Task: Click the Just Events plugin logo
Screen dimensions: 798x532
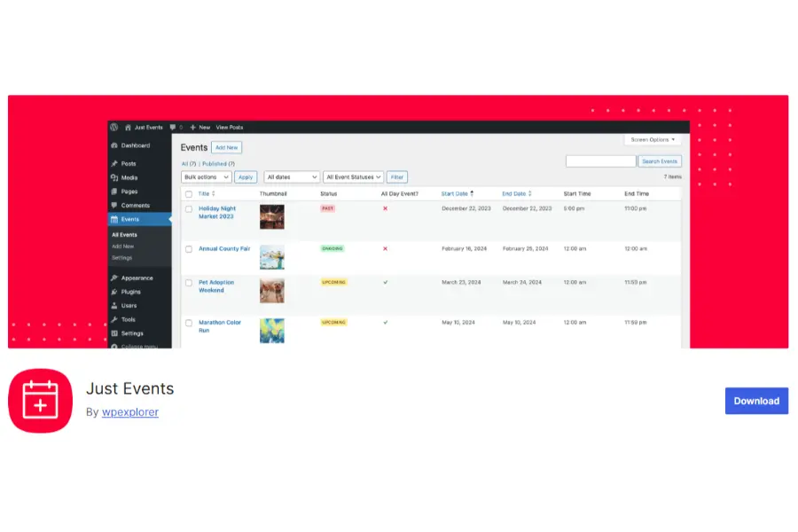Action: pyautogui.click(x=40, y=401)
